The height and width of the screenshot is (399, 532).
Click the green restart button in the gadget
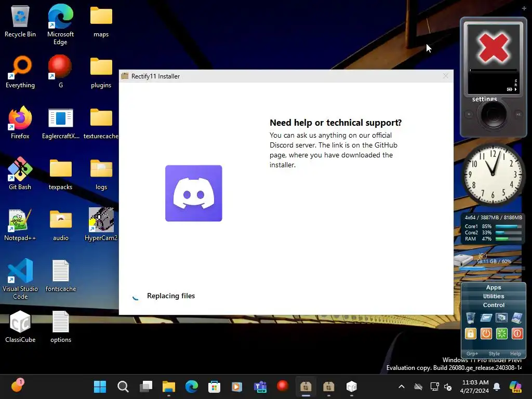pyautogui.click(x=501, y=334)
